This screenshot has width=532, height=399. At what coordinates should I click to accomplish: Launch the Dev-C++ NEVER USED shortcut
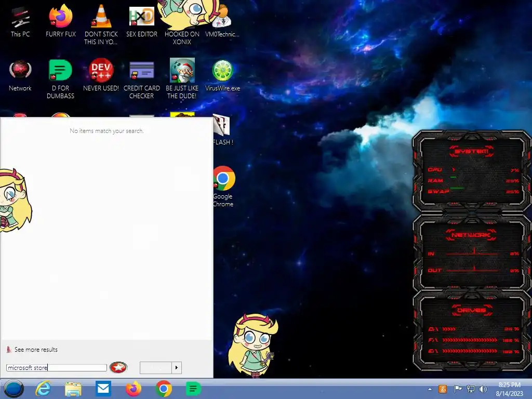[x=101, y=75]
